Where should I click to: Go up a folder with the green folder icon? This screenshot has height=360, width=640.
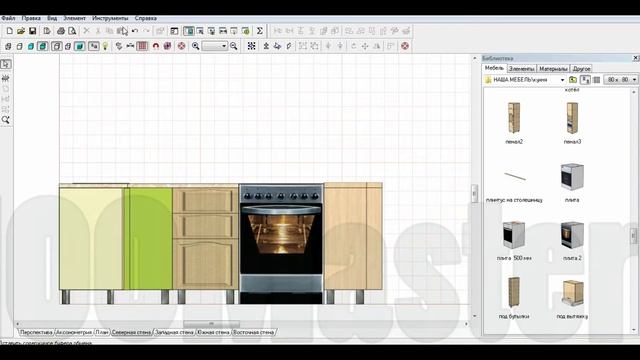coord(573,80)
